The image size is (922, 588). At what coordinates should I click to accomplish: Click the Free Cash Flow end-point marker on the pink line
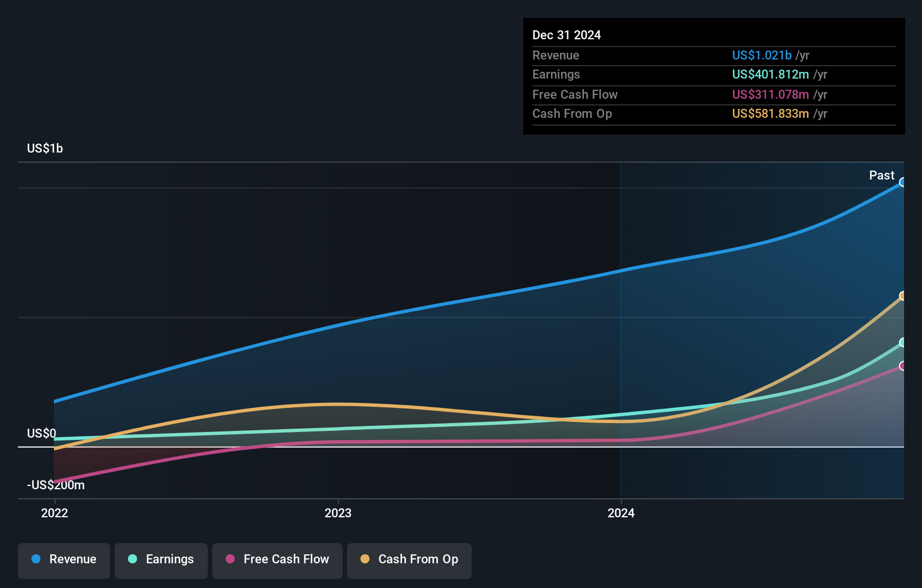coord(902,366)
